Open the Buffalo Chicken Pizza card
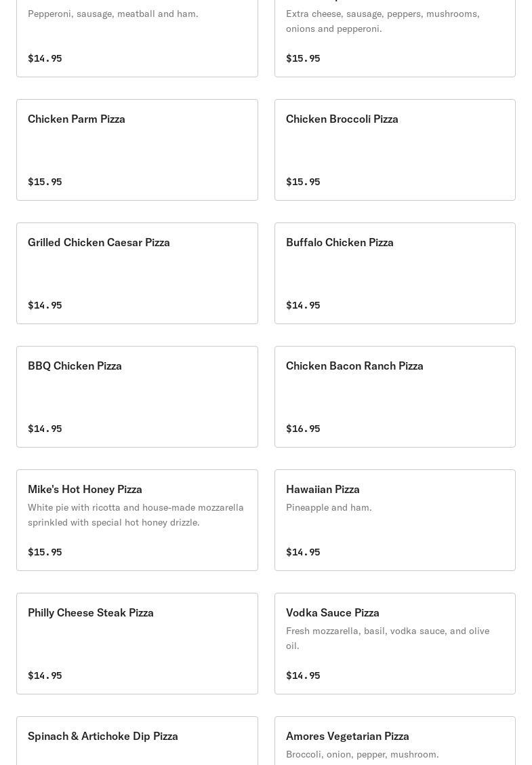The width and height of the screenshot is (532, 765). (394, 273)
